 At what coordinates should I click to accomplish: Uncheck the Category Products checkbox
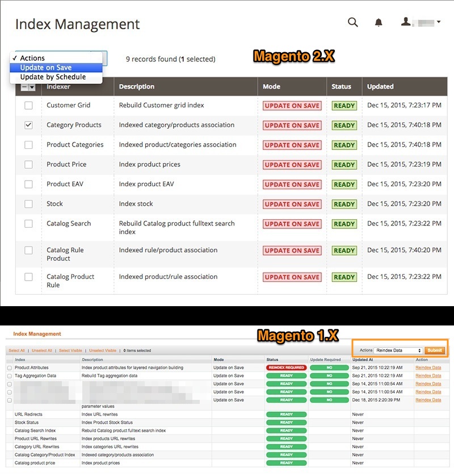[x=28, y=125]
